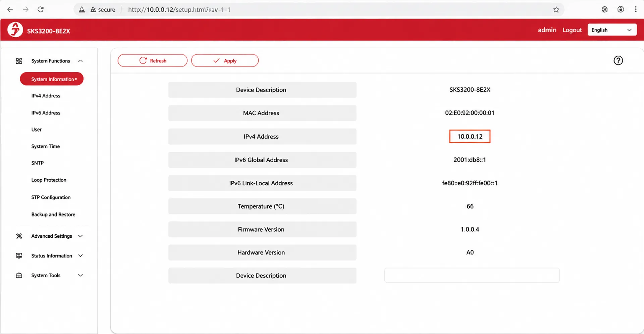Click the Status Information heading text
The width and height of the screenshot is (644, 334).
(52, 256)
